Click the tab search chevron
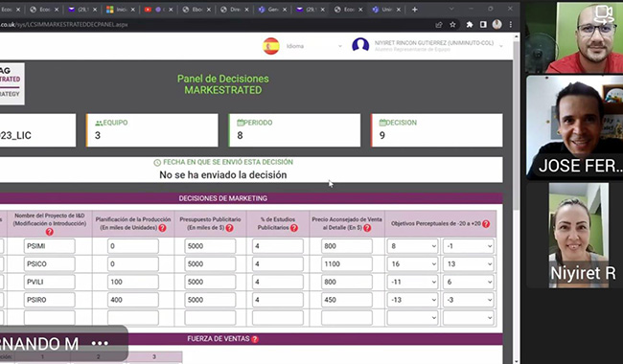Screen dimensions: 623x364 click(451, 9)
